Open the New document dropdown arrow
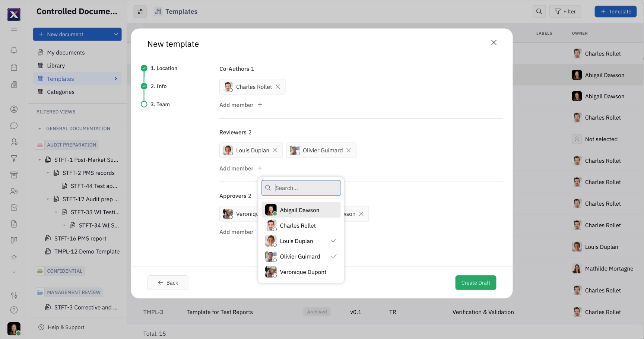 click(x=116, y=34)
